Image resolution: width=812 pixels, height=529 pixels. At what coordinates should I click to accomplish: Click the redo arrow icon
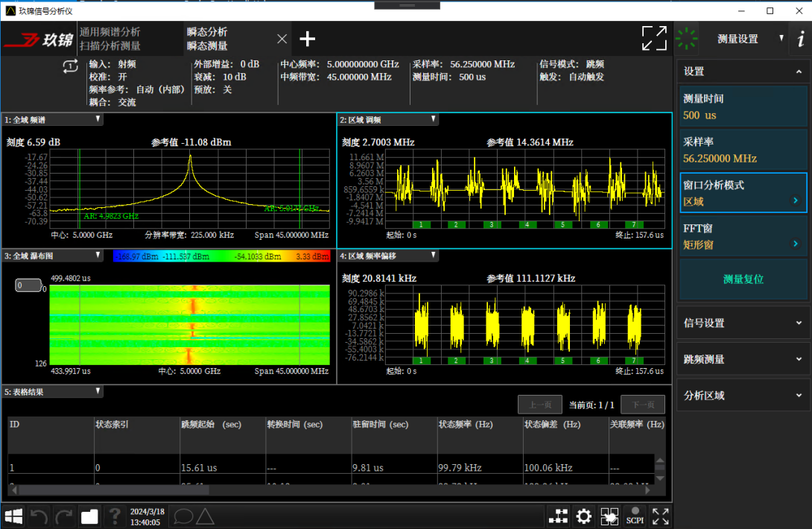(x=64, y=516)
